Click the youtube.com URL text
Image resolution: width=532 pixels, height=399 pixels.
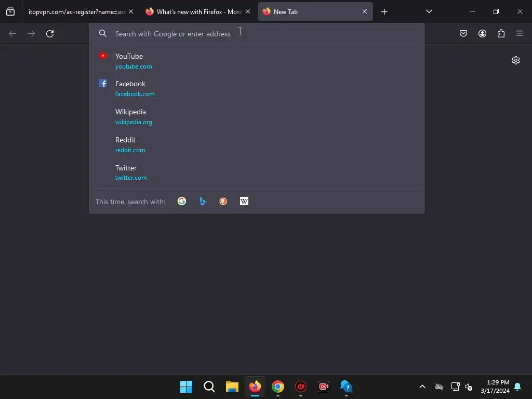pos(134,66)
